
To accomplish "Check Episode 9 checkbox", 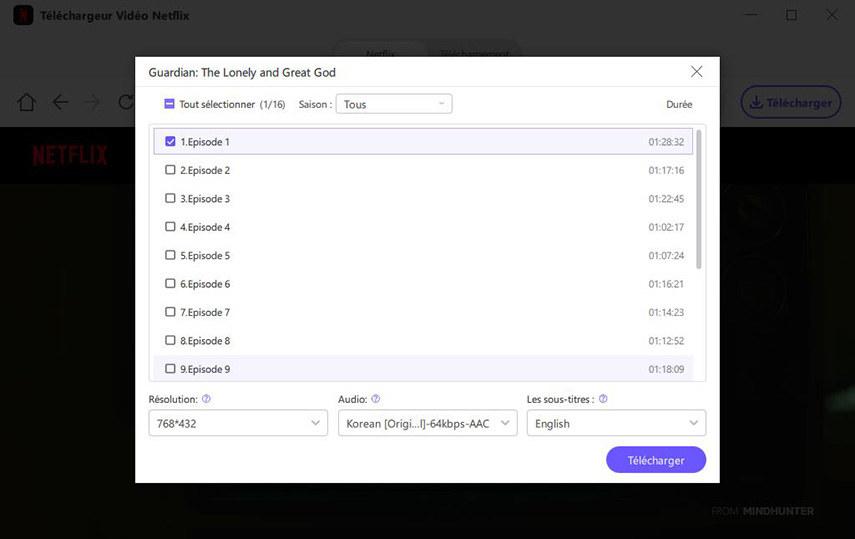I will [x=170, y=368].
